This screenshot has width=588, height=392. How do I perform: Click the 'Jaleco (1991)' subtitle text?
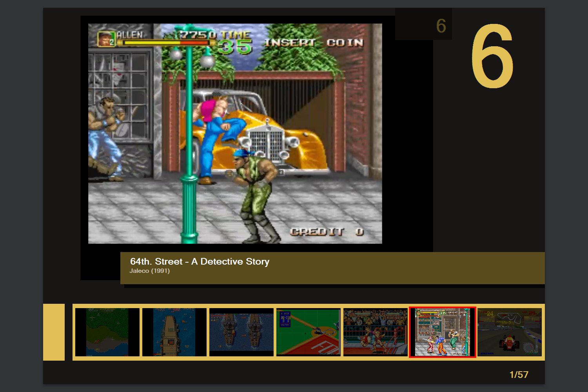coord(150,271)
